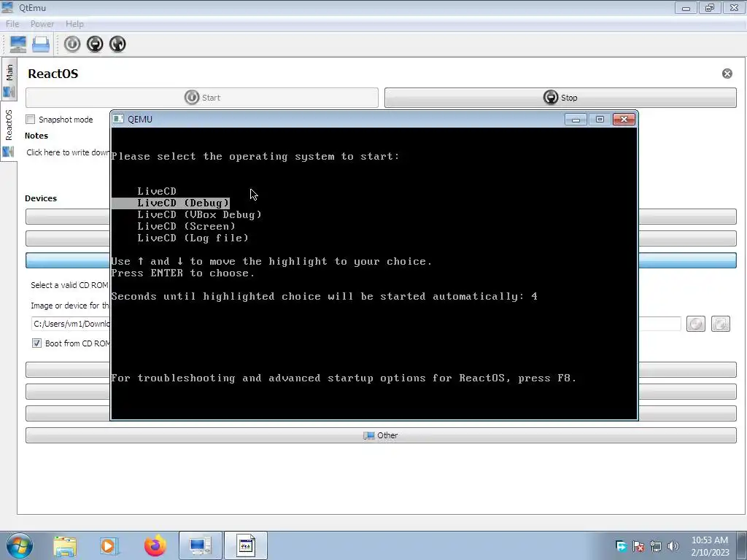747x560 pixels.
Task: Switch to the Main side tab
Action: pyautogui.click(x=9, y=79)
